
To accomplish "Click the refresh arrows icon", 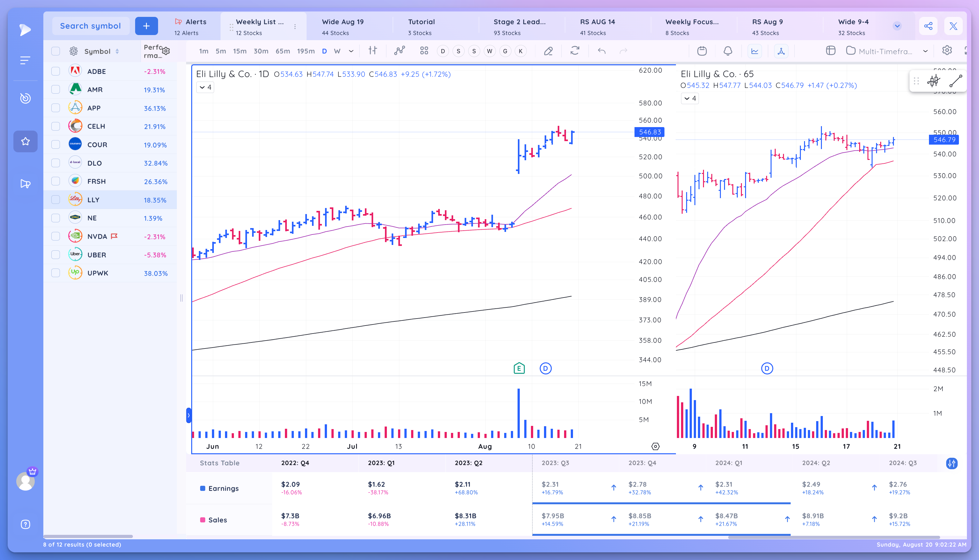I will 575,51.
